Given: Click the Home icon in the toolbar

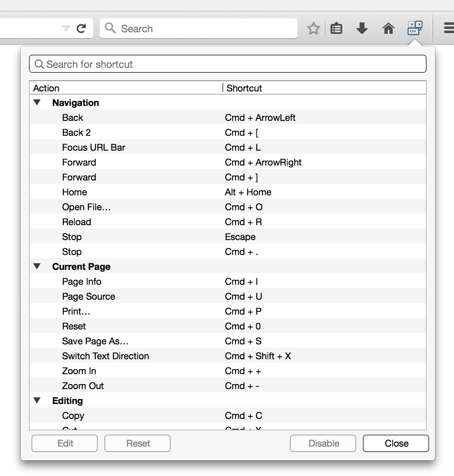Looking at the screenshot, I should coord(388,28).
